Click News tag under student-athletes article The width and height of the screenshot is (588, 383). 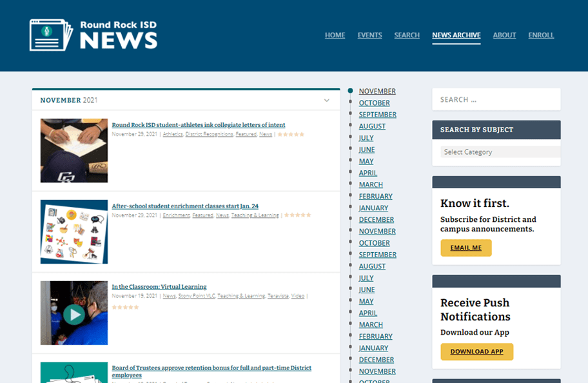[x=266, y=134]
